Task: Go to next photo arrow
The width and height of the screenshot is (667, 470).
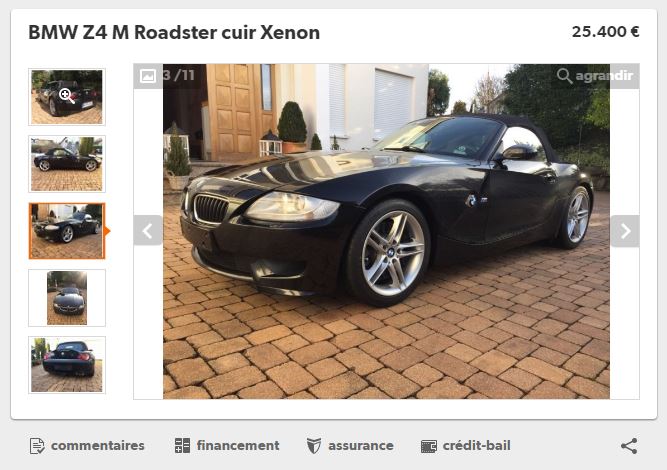Action: [625, 231]
